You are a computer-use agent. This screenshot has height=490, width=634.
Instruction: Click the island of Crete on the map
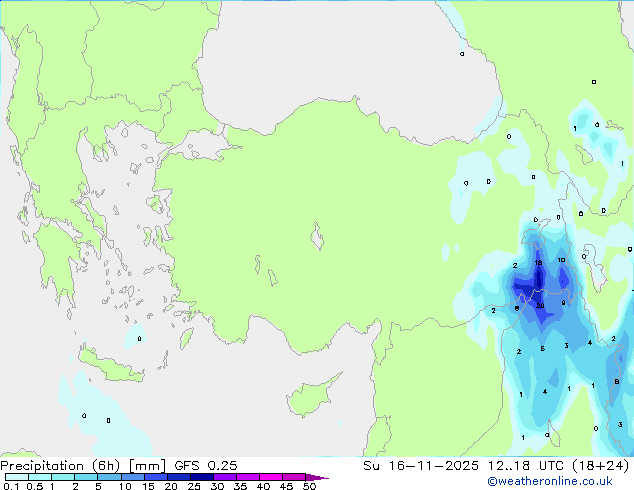[x=110, y=365]
